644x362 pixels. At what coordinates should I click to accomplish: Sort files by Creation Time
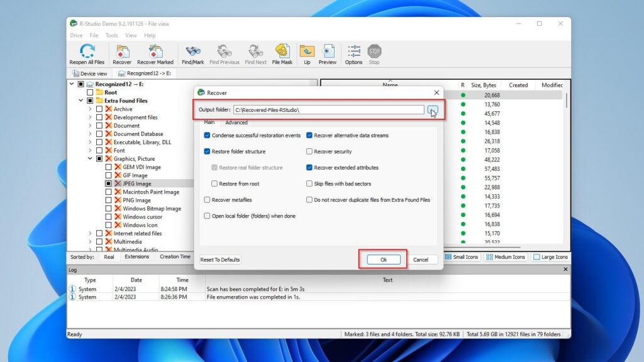pos(175,256)
